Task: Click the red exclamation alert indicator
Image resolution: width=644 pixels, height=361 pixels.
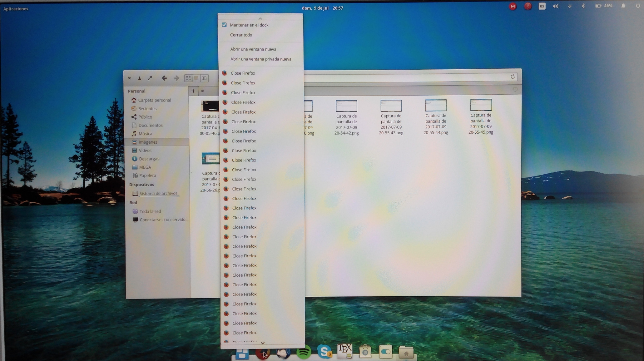Action: pyautogui.click(x=528, y=7)
